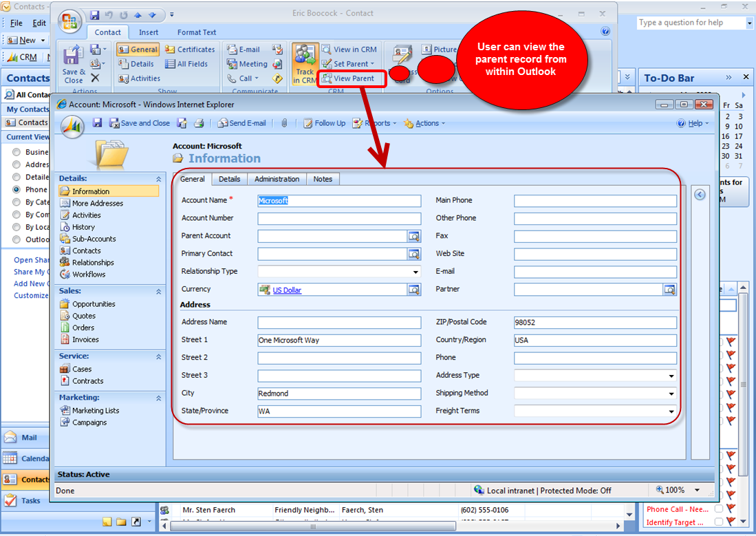Click the Save disk icon in CRM toolbar
The height and width of the screenshot is (536, 756).
[x=98, y=122]
